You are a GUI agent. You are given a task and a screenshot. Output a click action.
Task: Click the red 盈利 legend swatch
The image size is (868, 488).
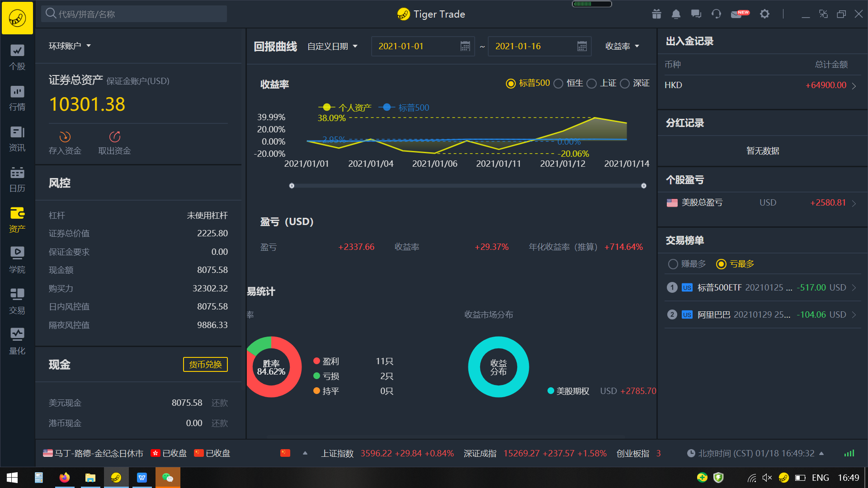[x=316, y=361]
